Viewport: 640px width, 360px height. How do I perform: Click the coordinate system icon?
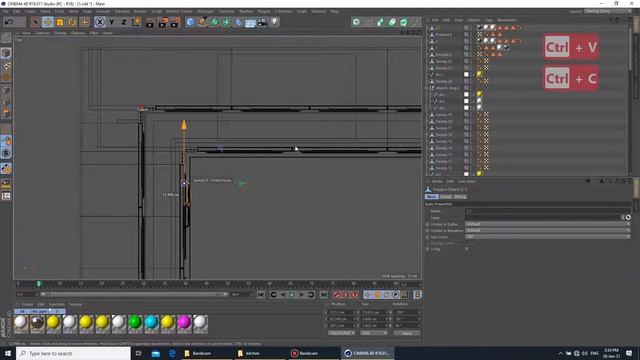(136, 22)
